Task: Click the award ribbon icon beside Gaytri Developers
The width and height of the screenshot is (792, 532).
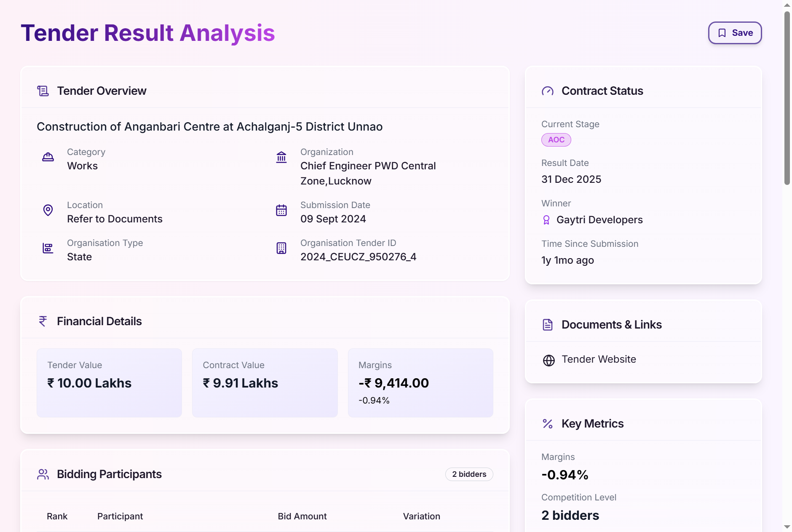Action: [x=546, y=220]
